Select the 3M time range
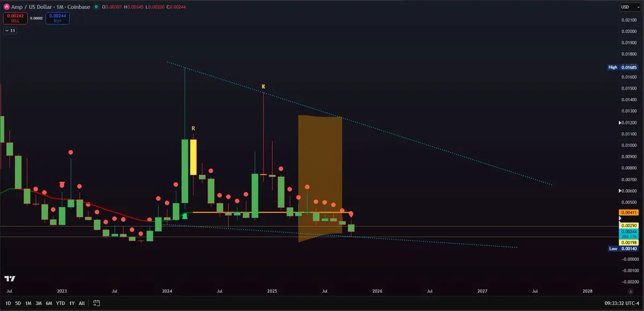 tap(39, 303)
